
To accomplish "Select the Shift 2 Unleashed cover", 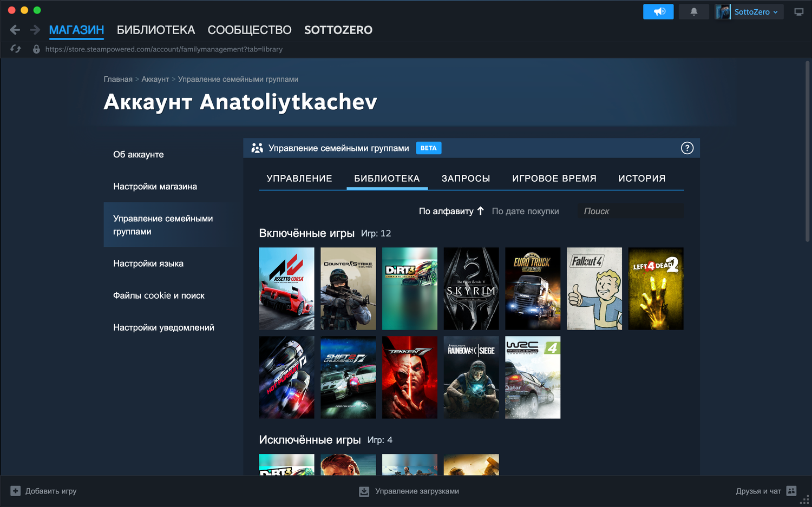I will tap(348, 378).
